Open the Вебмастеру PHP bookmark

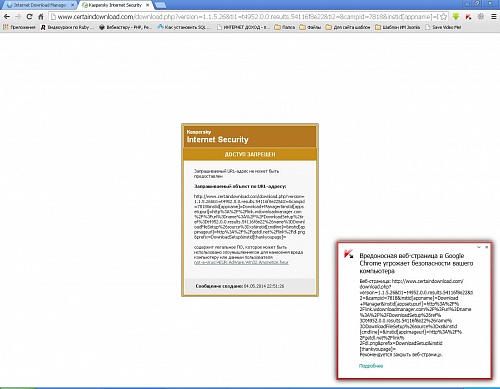pyautogui.click(x=126, y=27)
